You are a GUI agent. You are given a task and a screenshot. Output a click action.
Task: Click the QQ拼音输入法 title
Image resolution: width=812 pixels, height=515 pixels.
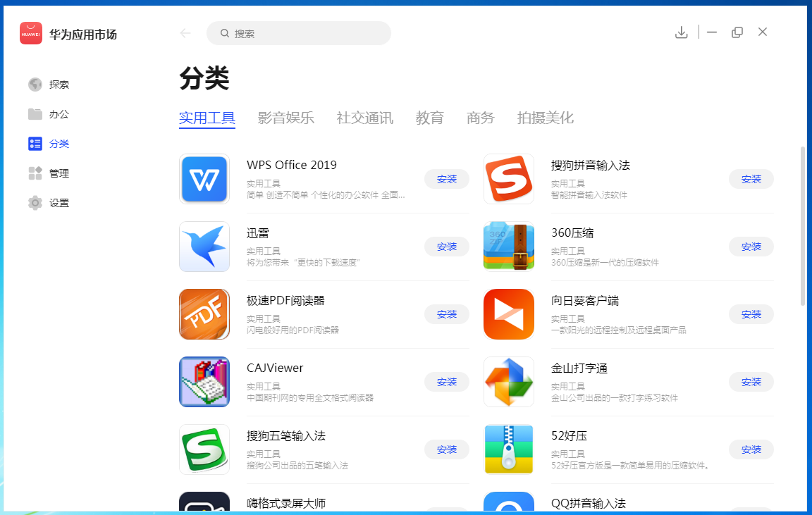coord(589,503)
